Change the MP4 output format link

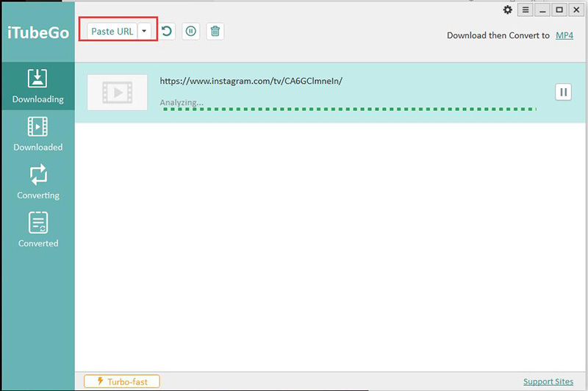click(x=564, y=35)
